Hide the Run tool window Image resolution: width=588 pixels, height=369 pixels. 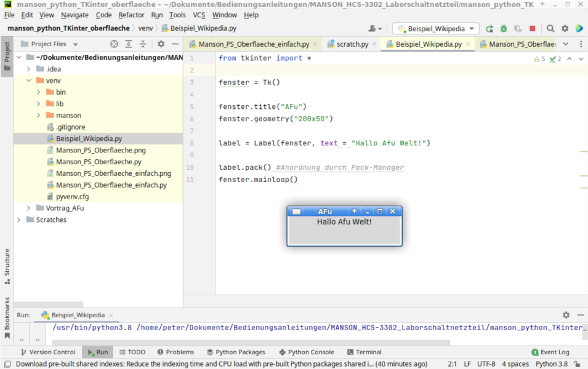click(580, 315)
